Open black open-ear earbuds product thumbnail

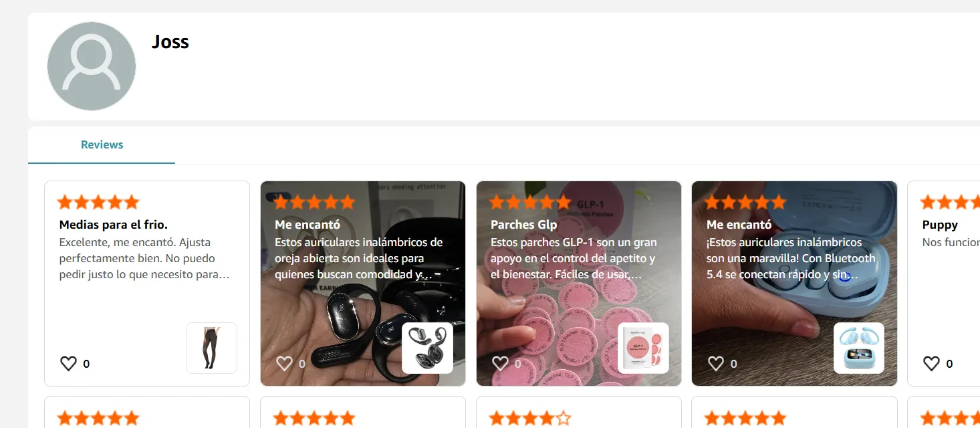click(427, 348)
